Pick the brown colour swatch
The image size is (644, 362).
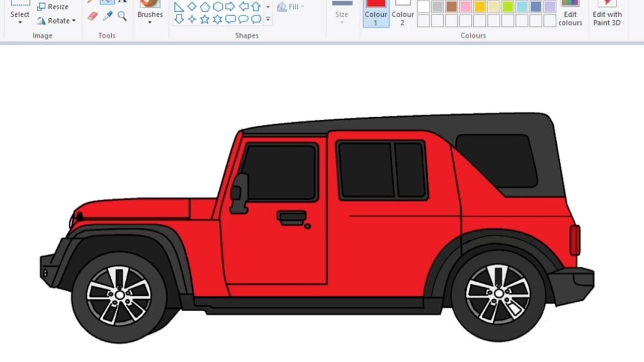452,7
